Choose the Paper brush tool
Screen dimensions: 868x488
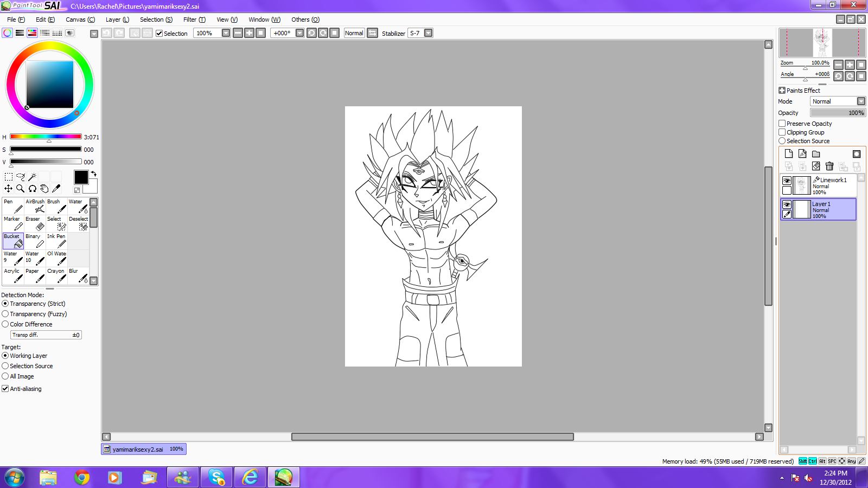point(35,275)
